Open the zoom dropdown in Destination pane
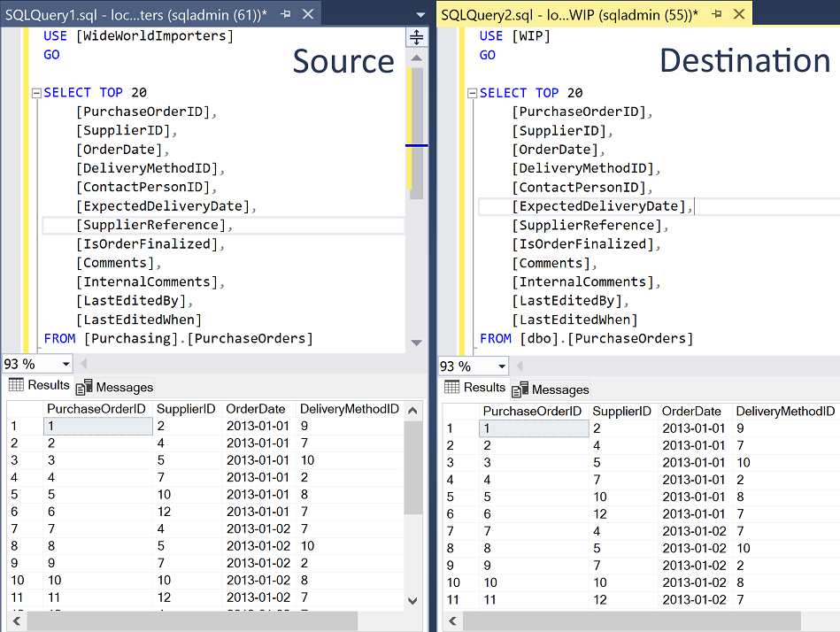The image size is (840, 632). 502,366
